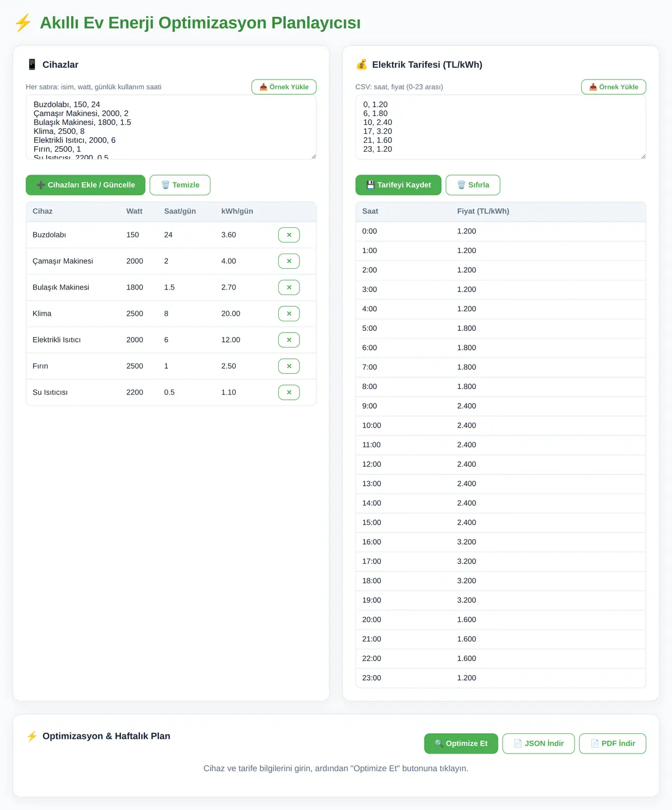Remove Bulaşık Makinesi from the device table
Viewport: 672px width, 810px height.
(x=289, y=288)
